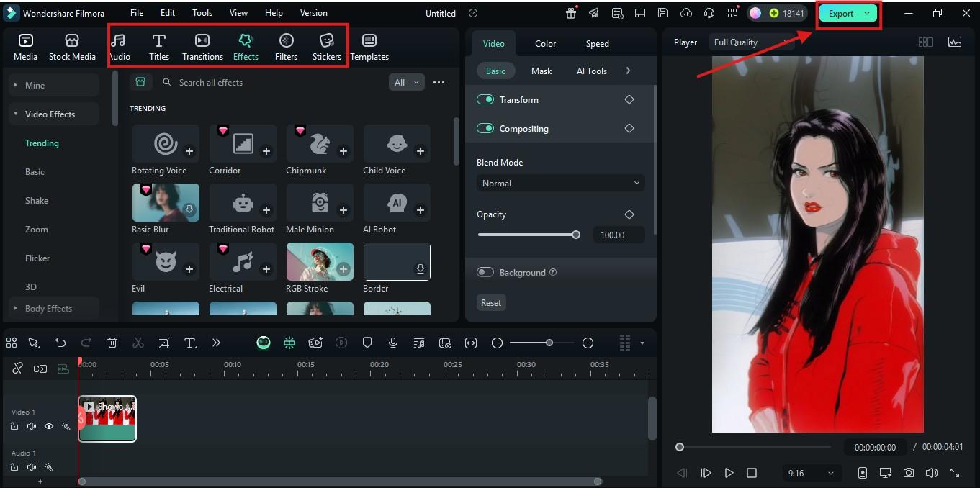Screen dimensions: 980x488
Task: Open the 9:16 aspect ratio dropdown
Action: [x=811, y=473]
